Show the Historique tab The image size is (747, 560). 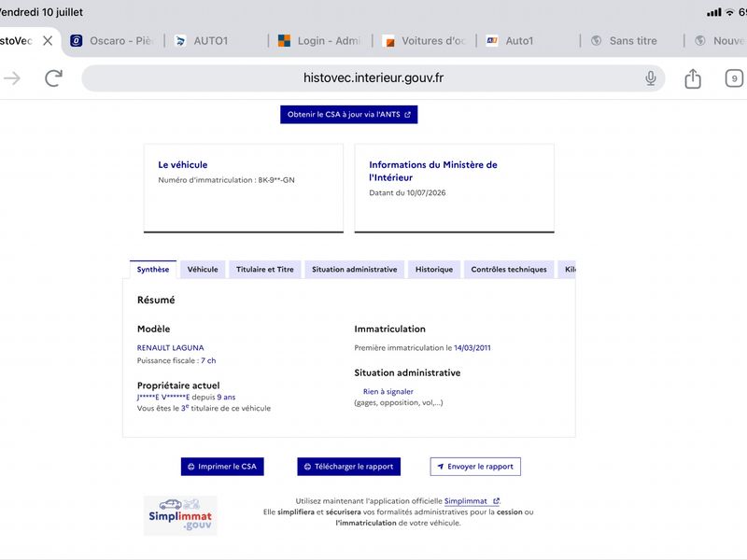coord(434,270)
